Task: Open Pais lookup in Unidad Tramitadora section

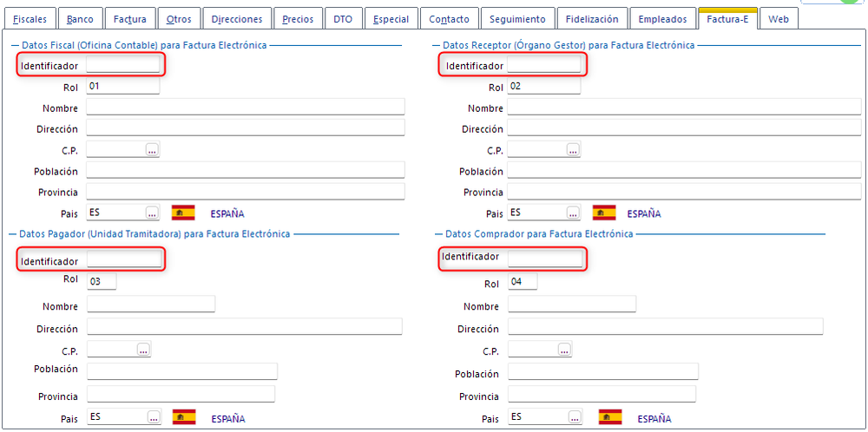Action: 154,416
